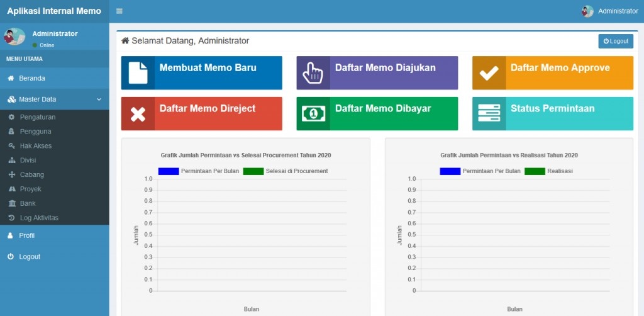644x316 pixels.
Task: Open the Administrator user dropdown at top right
Action: point(610,11)
